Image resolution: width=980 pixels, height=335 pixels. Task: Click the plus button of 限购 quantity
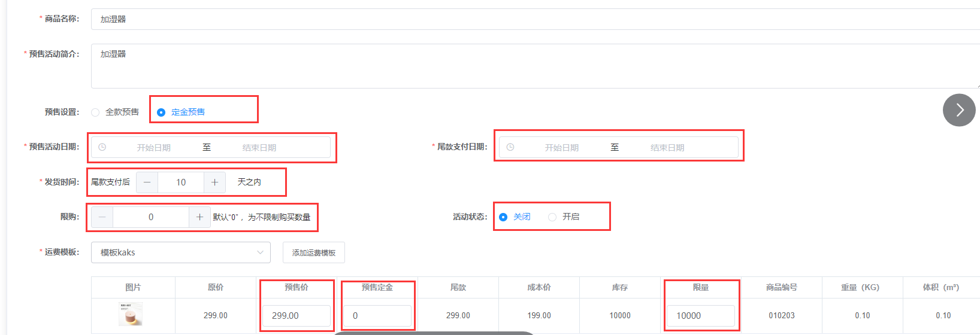click(199, 217)
